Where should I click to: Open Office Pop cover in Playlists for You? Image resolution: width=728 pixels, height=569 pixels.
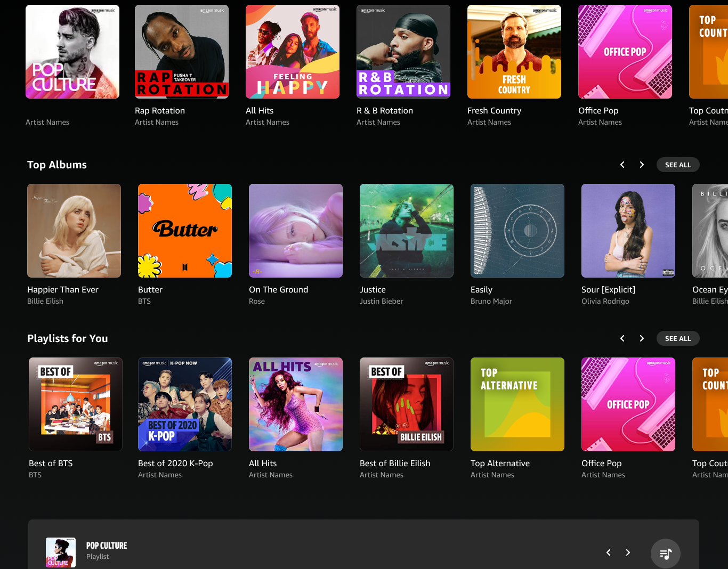click(x=628, y=404)
